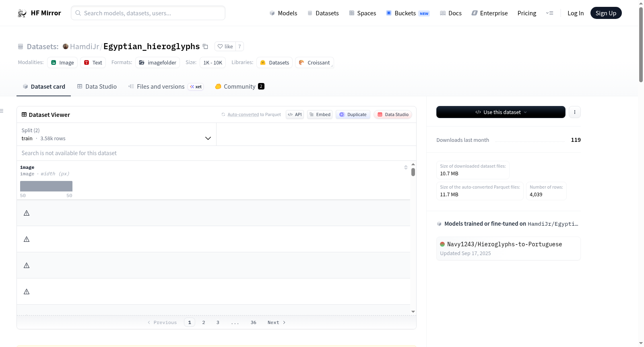Open the HamdiJr author avatar

tap(66, 46)
